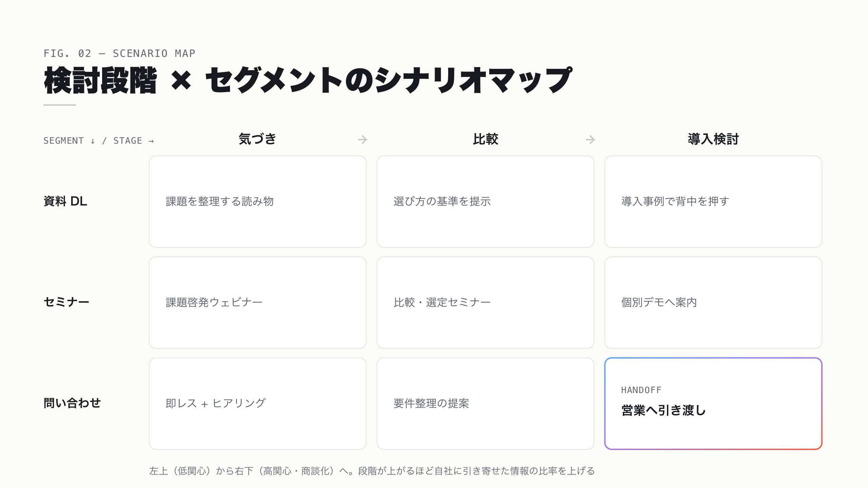
Task: Select the 営業へ引き渡し text
Action: 664,410
